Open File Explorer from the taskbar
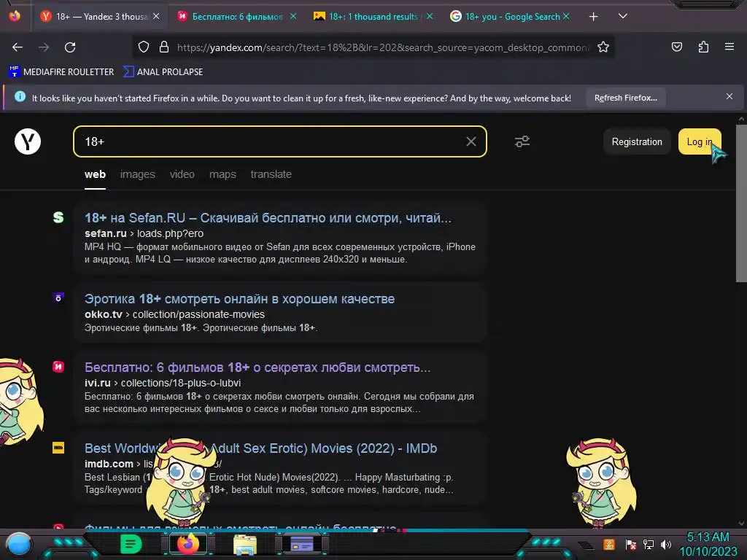Image resolution: width=747 pixels, height=560 pixels. tap(245, 544)
